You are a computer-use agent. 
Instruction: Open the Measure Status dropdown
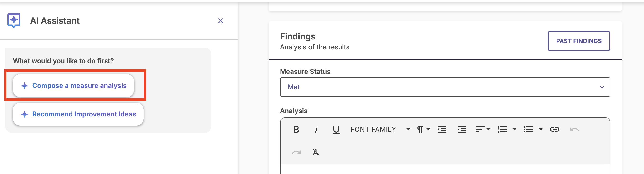pos(445,87)
